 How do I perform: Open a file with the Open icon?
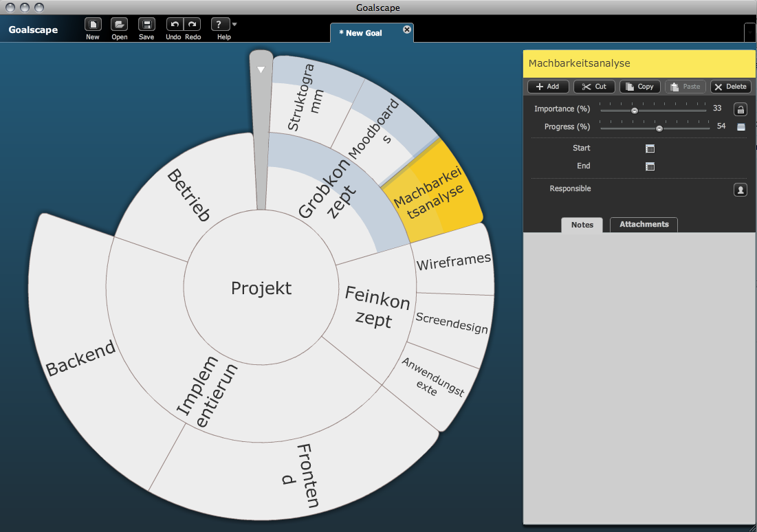tap(120, 25)
